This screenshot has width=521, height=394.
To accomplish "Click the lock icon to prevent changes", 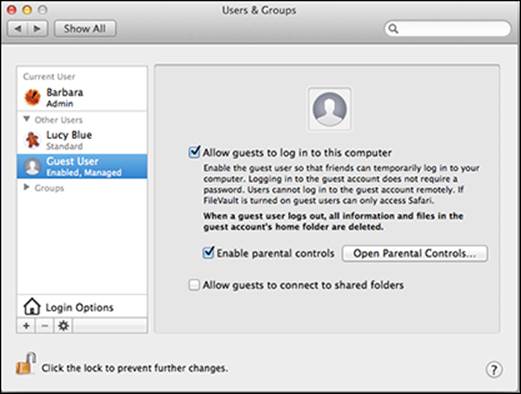I will click(26, 364).
